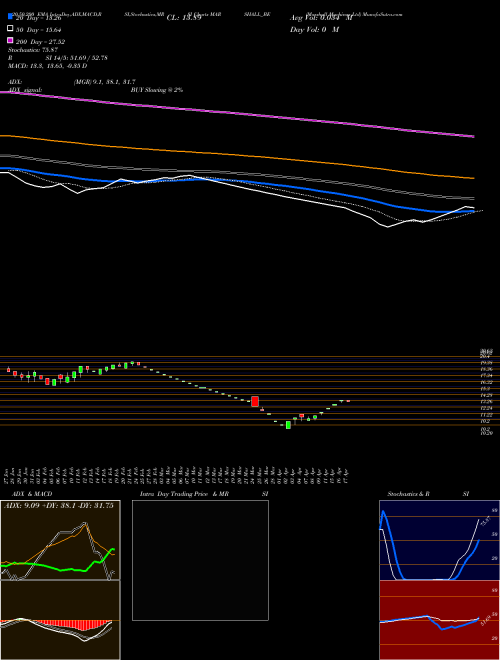Click the 'SI 14/3: 51.69 / 52.78' value
The height and width of the screenshot is (660, 500).
point(77,58)
